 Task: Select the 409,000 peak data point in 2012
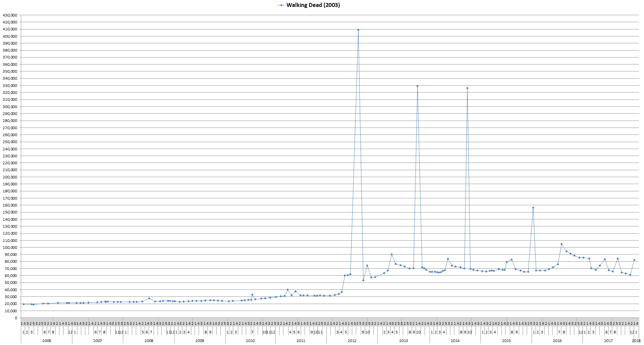[358, 30]
